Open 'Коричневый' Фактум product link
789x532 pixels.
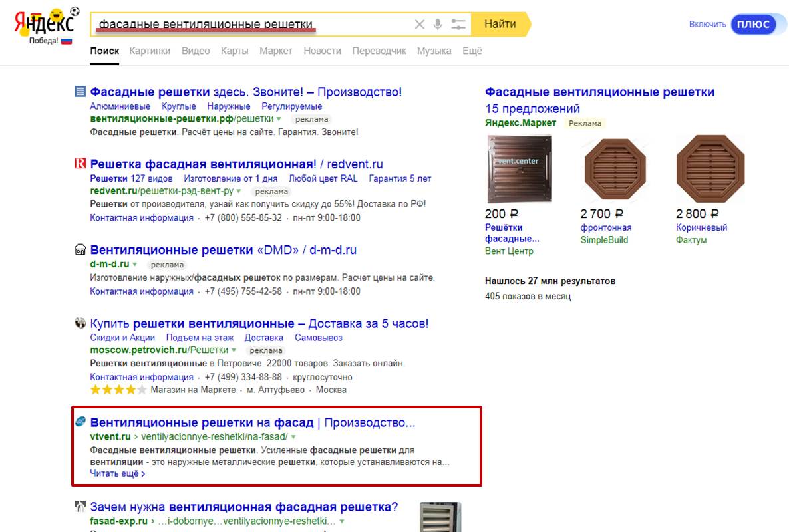[x=701, y=228]
